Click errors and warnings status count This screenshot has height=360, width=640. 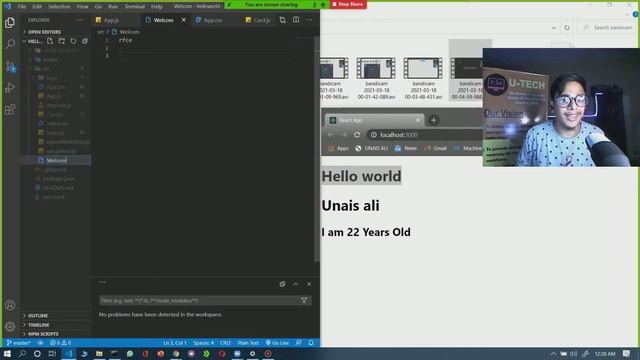(x=60, y=343)
